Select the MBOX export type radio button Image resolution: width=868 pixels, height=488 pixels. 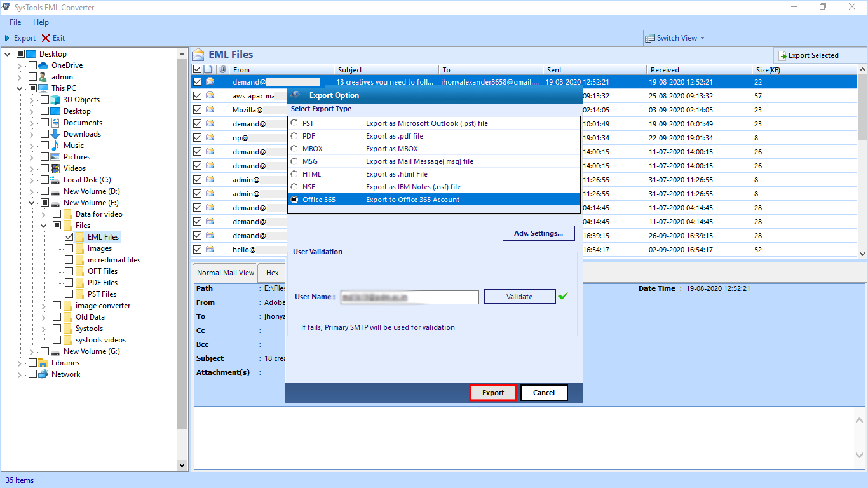click(294, 149)
